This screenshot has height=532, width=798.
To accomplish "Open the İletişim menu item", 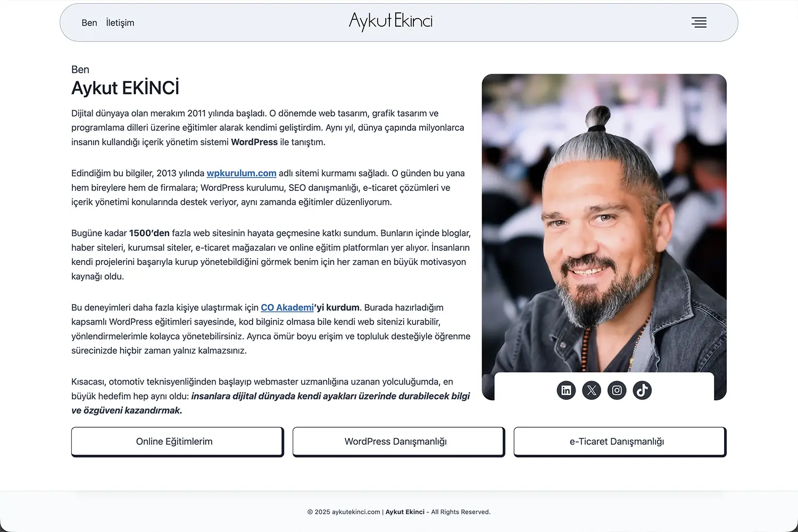I will [120, 22].
